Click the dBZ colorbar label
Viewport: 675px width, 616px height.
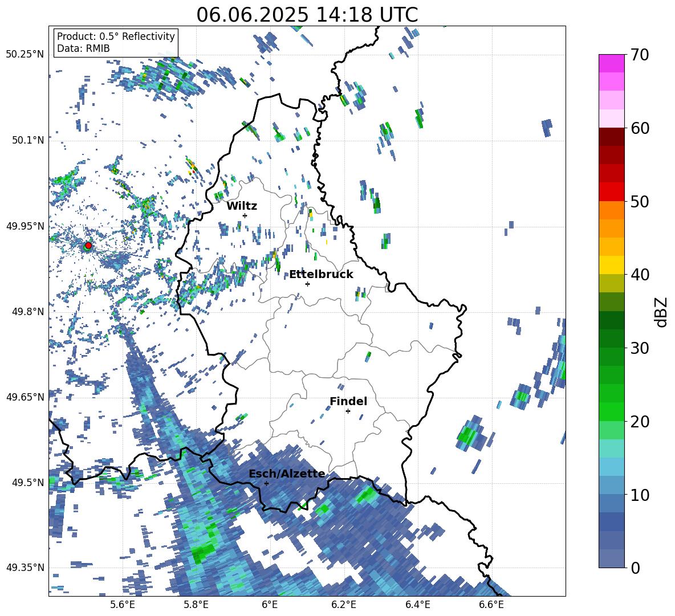(x=661, y=312)
